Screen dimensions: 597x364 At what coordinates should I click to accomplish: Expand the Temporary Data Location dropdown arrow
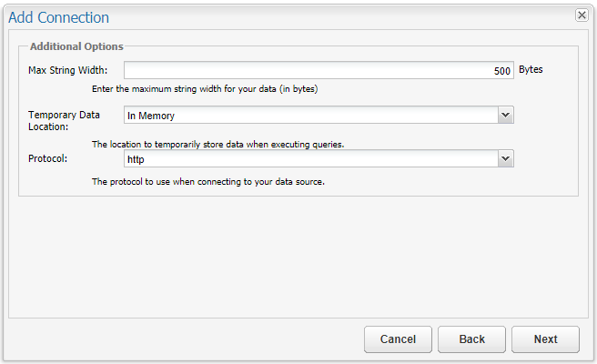click(x=506, y=115)
